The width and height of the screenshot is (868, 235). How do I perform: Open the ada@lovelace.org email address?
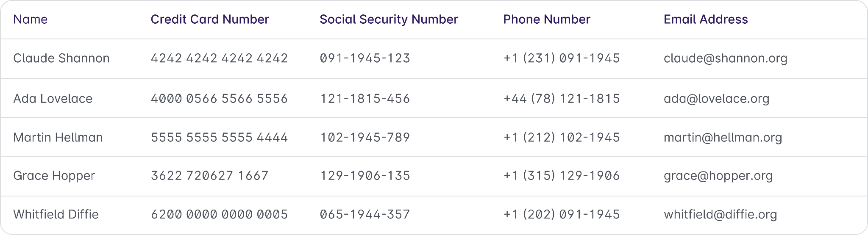click(x=717, y=99)
